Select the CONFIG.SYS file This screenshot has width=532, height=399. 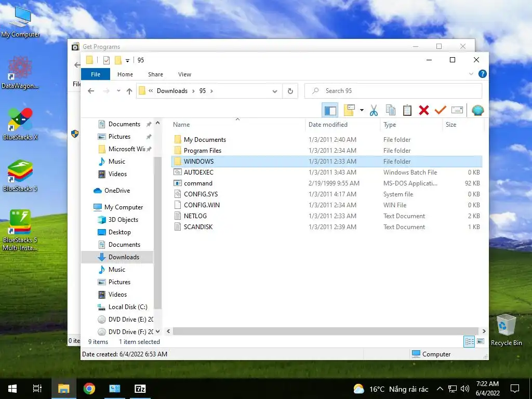201,194
